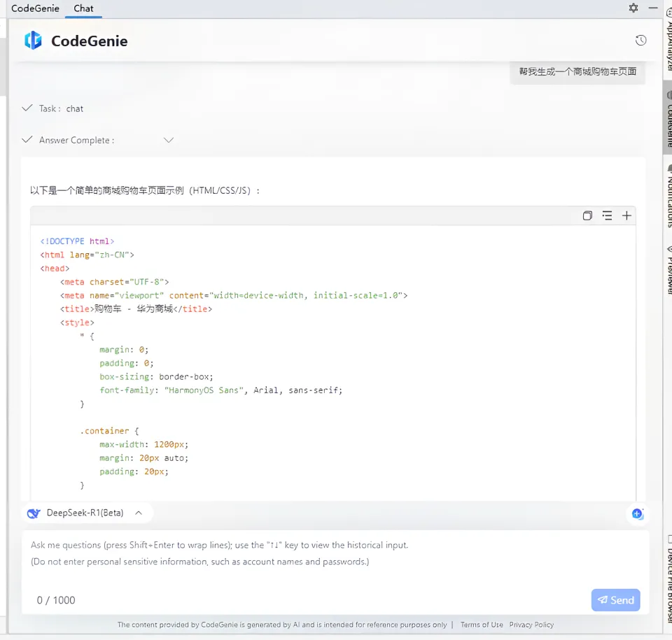The height and width of the screenshot is (640, 672).
Task: Minimize the CodeGenie tool window
Action: (x=652, y=8)
